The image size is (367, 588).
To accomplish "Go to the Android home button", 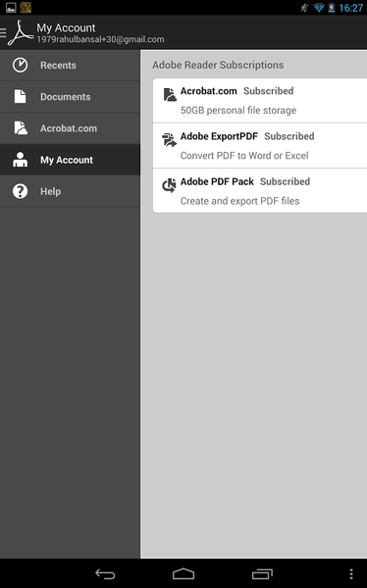I will click(183, 573).
